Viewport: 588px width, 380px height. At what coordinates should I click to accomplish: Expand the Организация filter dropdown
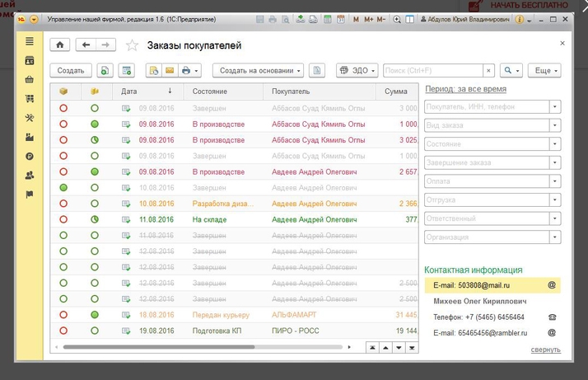[555, 237]
